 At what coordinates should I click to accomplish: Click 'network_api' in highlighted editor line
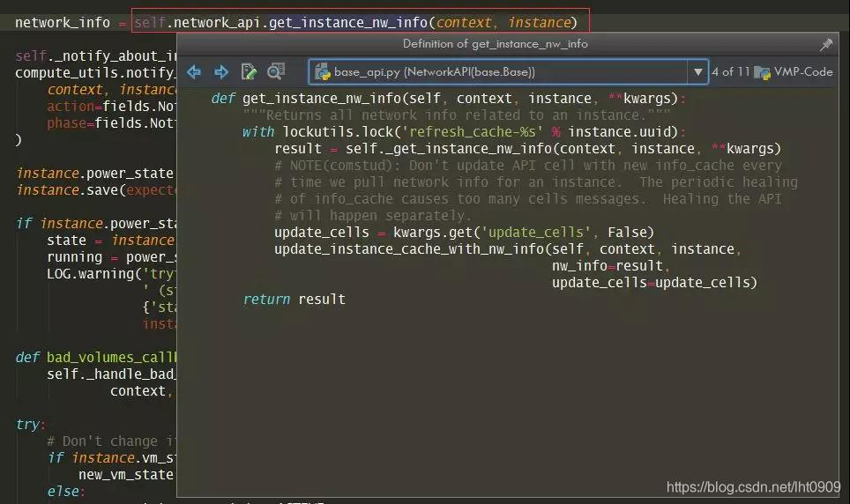(217, 22)
